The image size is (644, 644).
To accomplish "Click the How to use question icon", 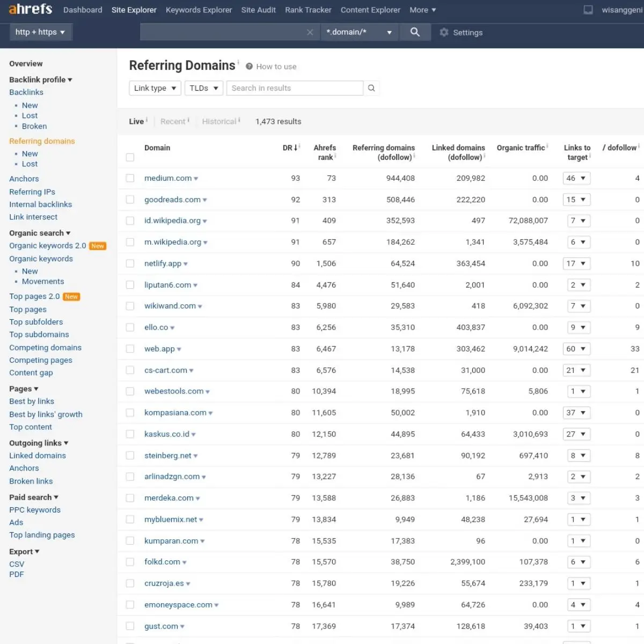I will (x=249, y=67).
